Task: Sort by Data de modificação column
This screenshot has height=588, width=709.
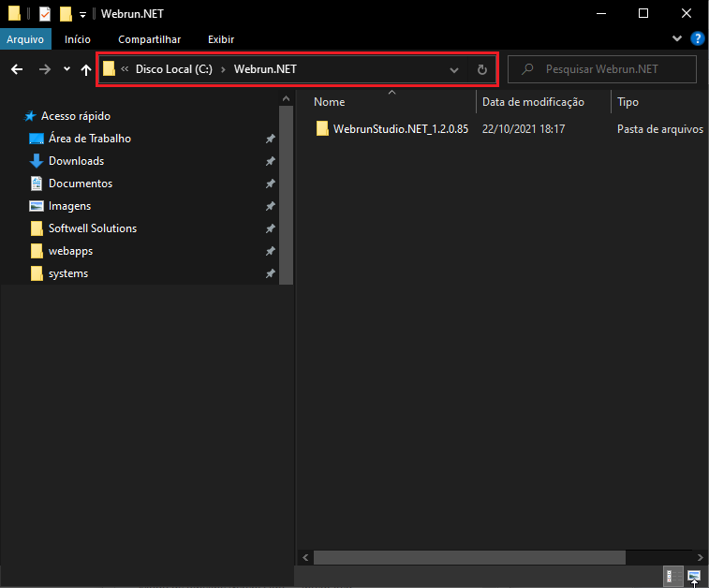Action: click(533, 102)
